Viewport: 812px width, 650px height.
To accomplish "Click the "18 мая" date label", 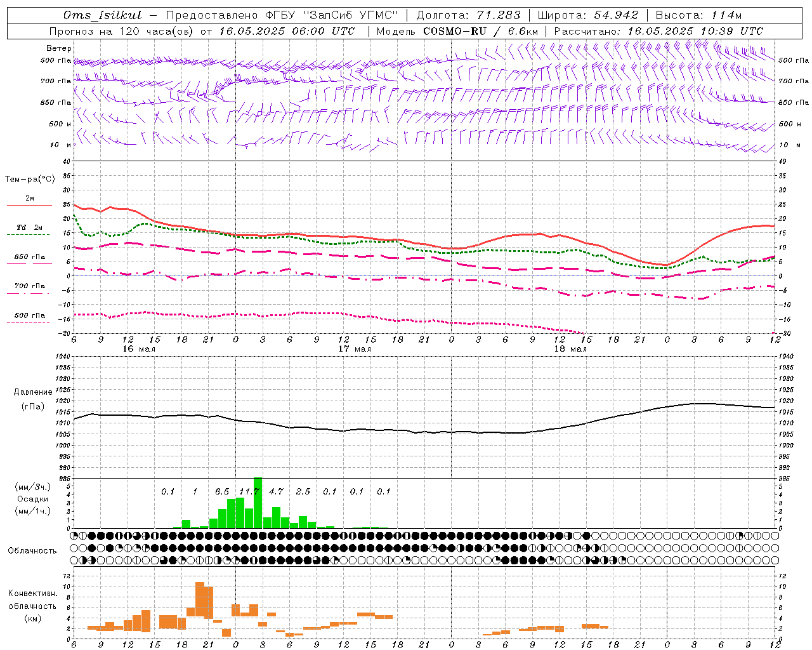I will (x=570, y=348).
